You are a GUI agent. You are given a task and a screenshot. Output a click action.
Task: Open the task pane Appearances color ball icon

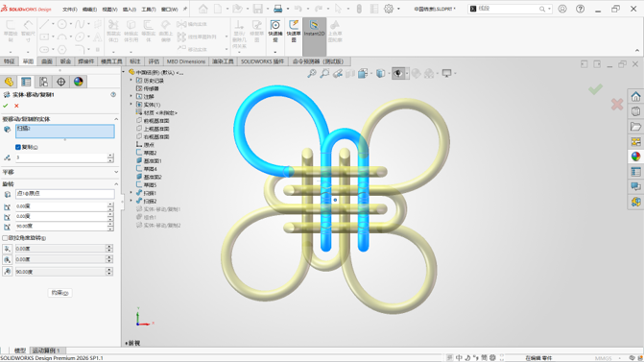pyautogui.click(x=635, y=157)
